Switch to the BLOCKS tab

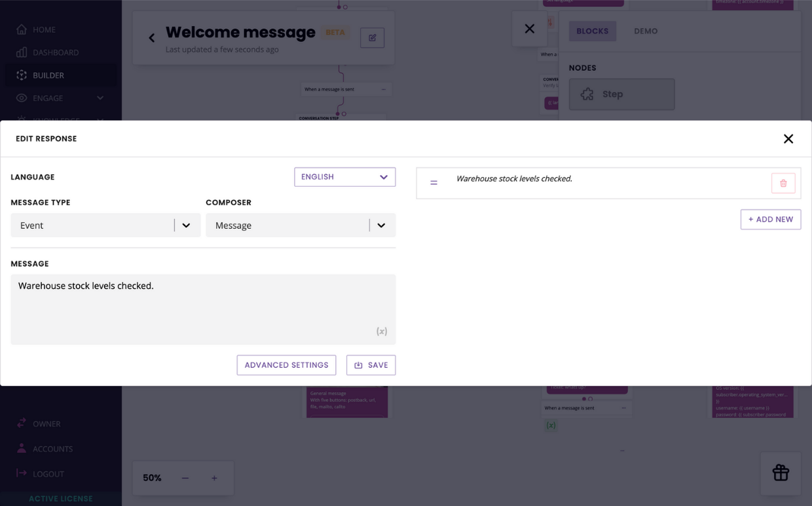click(x=592, y=31)
